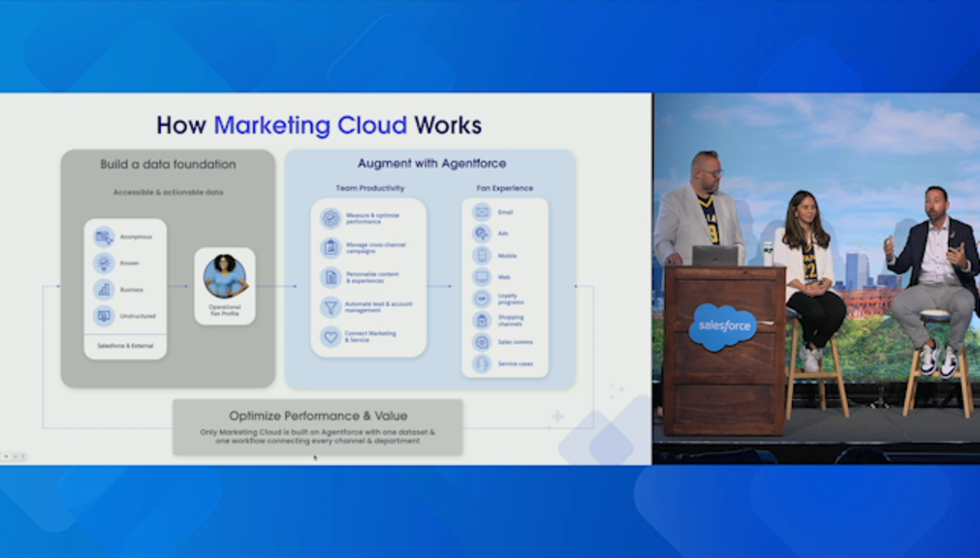Click the Shopping channels bag icon

coord(481,320)
